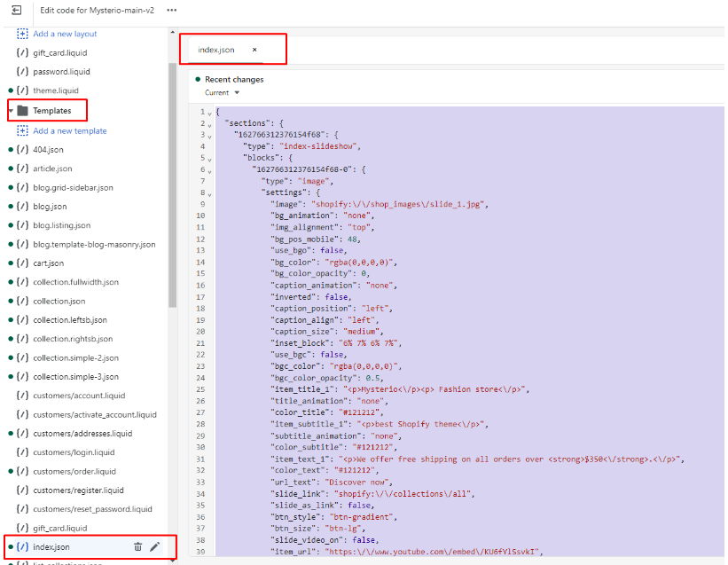Open blog.grid-sidebar.json template
The width and height of the screenshot is (728, 565).
(x=73, y=187)
